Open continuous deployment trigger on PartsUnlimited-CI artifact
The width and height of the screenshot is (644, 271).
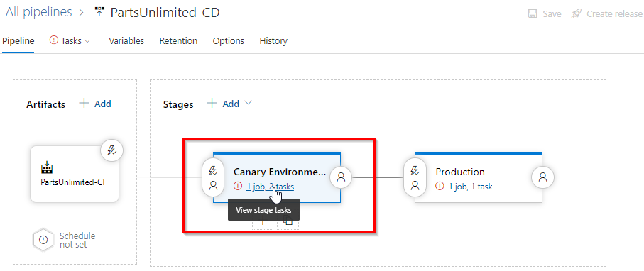[x=111, y=150]
